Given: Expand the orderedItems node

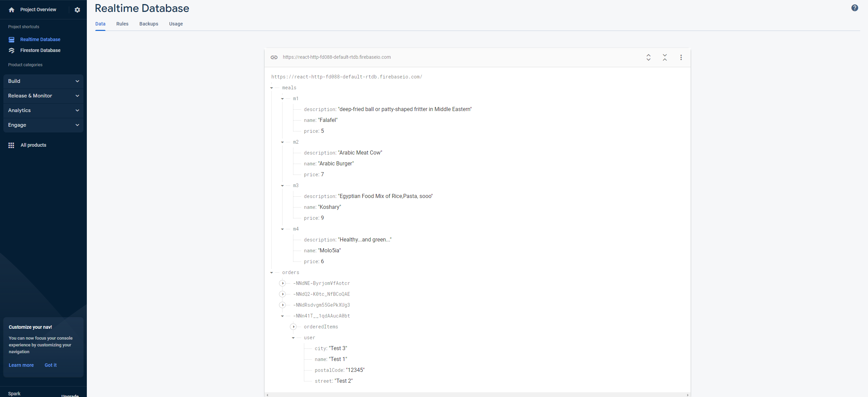Looking at the screenshot, I should [294, 327].
